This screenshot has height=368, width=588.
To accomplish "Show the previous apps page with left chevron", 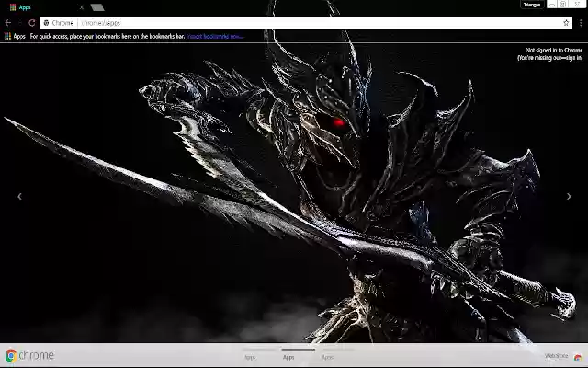I will pos(19,196).
